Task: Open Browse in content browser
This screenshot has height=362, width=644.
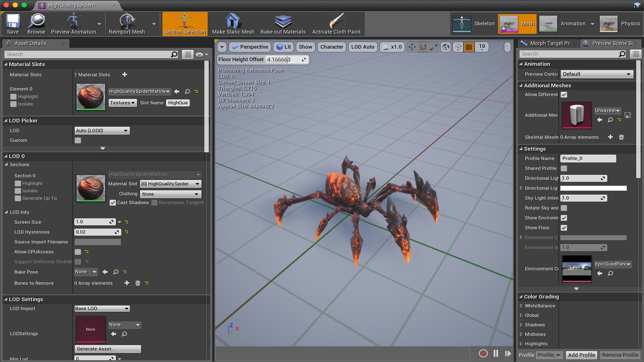Action: tap(36, 24)
